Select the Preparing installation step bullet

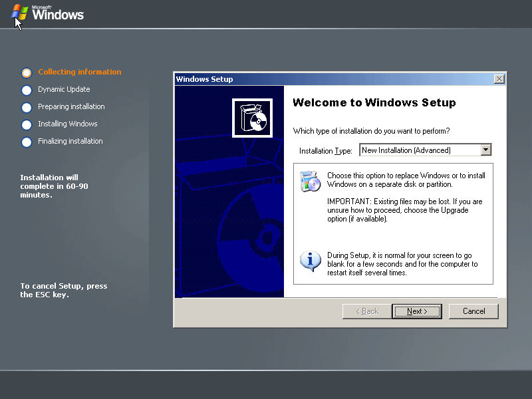(27, 107)
